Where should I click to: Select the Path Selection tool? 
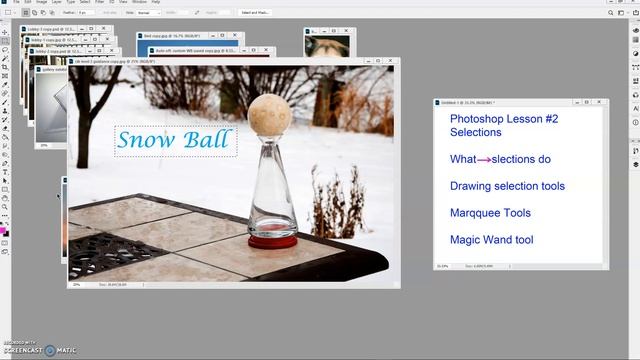tap(5, 181)
